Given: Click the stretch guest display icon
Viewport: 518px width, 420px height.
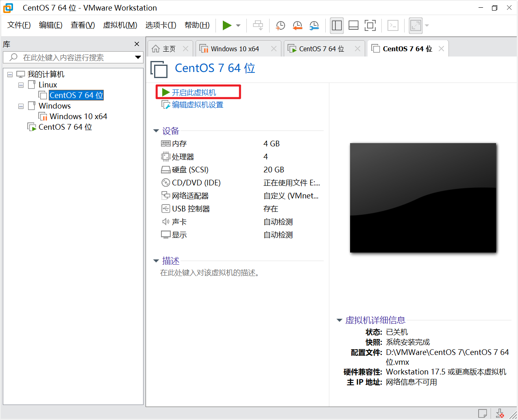Looking at the screenshot, I should pos(416,26).
